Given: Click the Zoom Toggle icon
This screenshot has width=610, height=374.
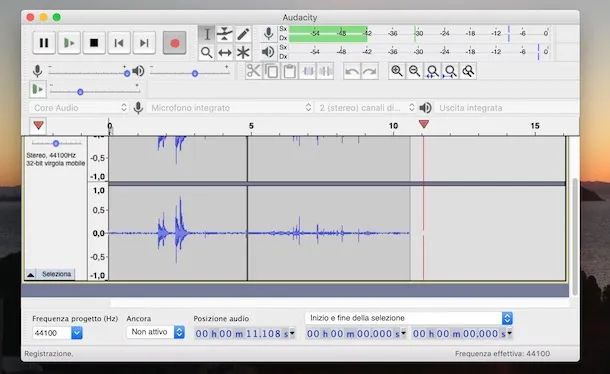Looking at the screenshot, I should pyautogui.click(x=468, y=71).
